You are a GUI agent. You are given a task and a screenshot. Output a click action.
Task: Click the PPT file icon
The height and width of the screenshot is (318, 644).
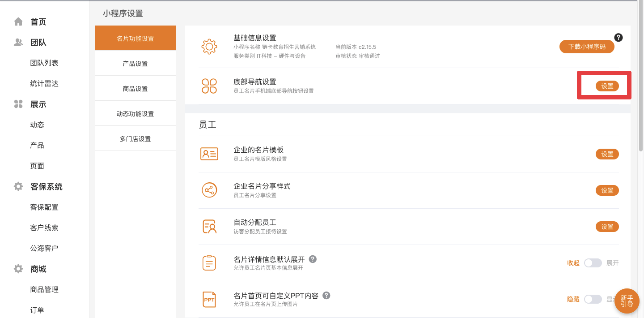point(209,299)
